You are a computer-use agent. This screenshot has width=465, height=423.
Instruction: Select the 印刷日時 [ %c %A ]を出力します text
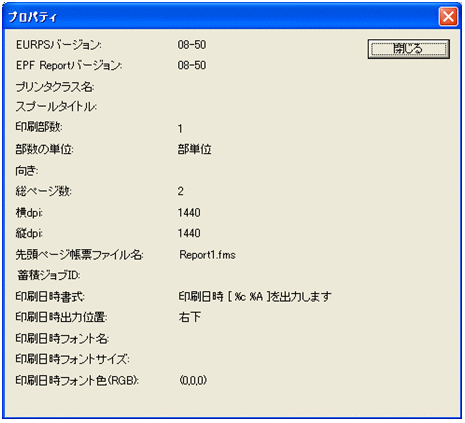click(x=255, y=296)
